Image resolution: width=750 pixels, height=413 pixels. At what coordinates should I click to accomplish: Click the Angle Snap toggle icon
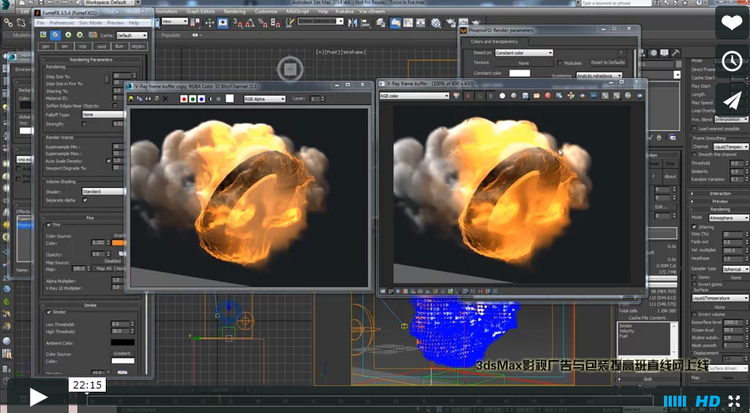[250, 22]
